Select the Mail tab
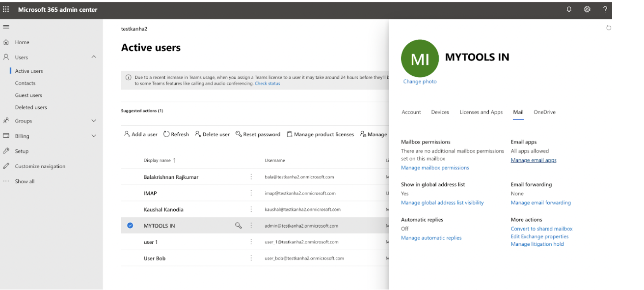The image size is (644, 290). point(518,112)
